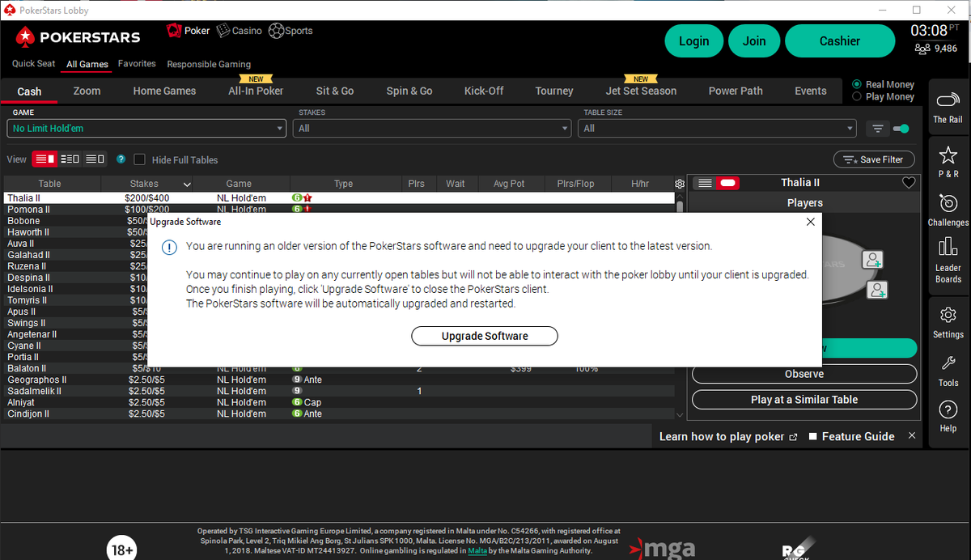The height and width of the screenshot is (560, 971).
Task: Open online players count icon
Action: [x=922, y=49]
